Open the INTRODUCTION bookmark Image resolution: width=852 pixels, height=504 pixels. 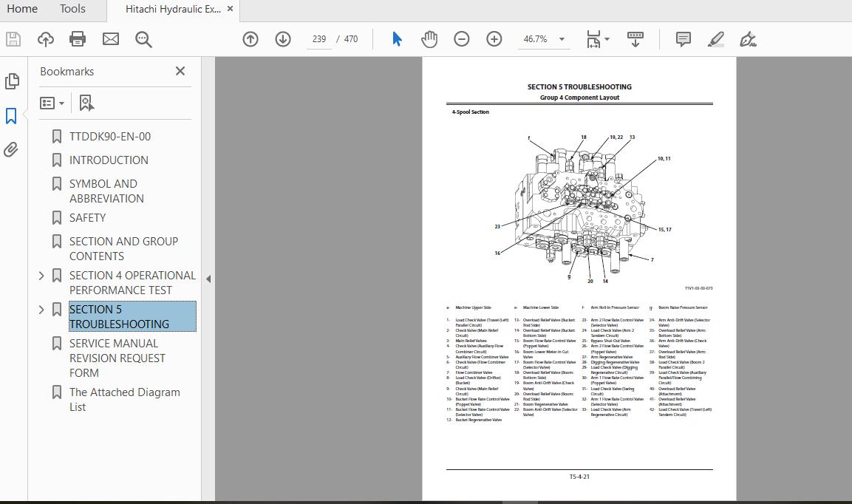pos(109,160)
